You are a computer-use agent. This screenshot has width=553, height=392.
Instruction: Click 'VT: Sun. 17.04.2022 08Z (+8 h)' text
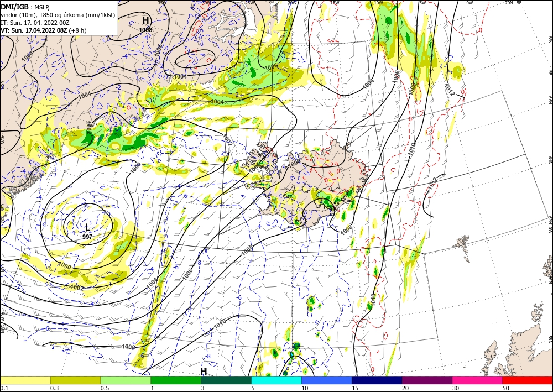[43, 30]
